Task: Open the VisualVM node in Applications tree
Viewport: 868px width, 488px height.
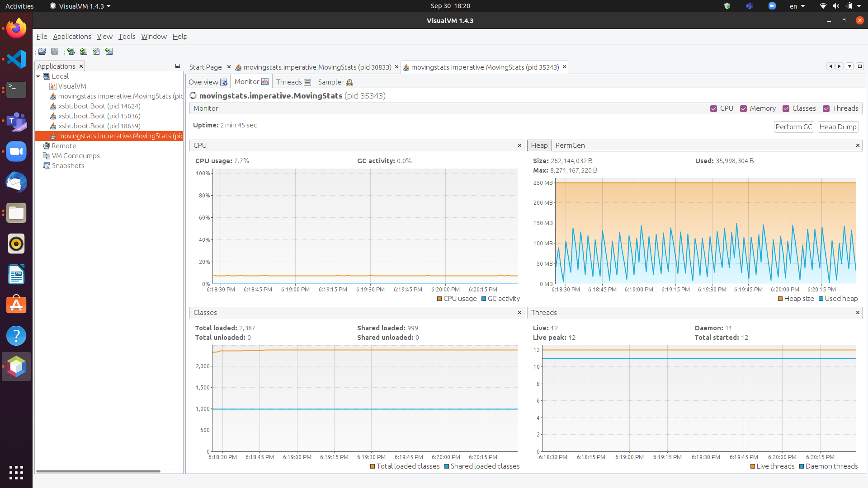Action: pos(72,86)
